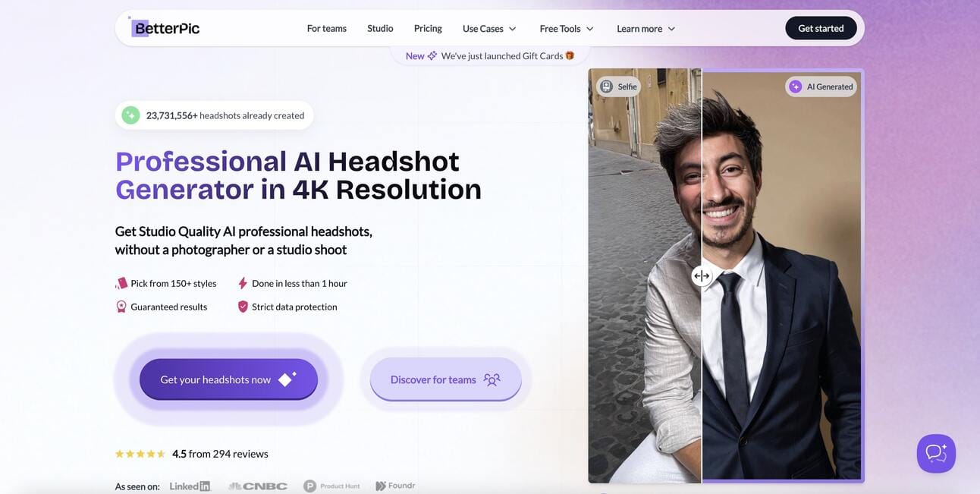Click the styles swatch icon

[x=121, y=283]
